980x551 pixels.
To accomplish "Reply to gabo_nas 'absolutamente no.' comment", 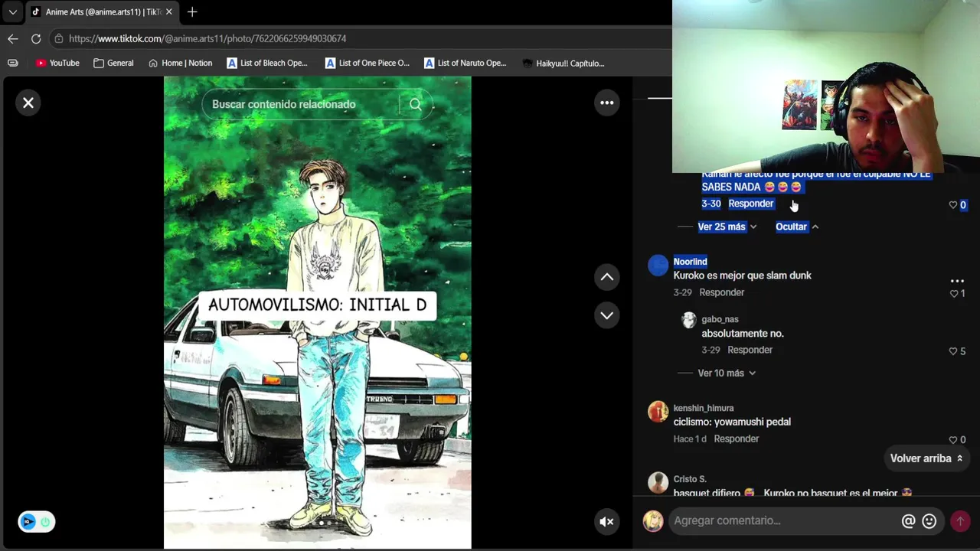I will pyautogui.click(x=750, y=350).
